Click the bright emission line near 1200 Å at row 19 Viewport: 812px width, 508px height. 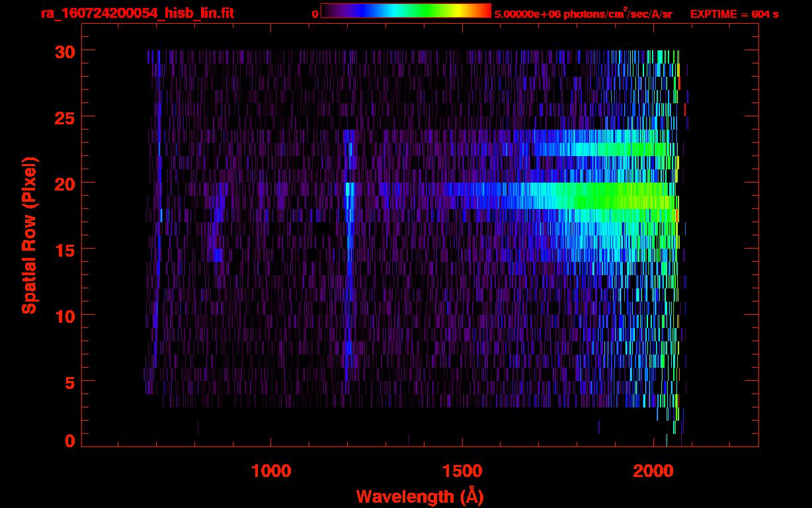pyautogui.click(x=349, y=189)
